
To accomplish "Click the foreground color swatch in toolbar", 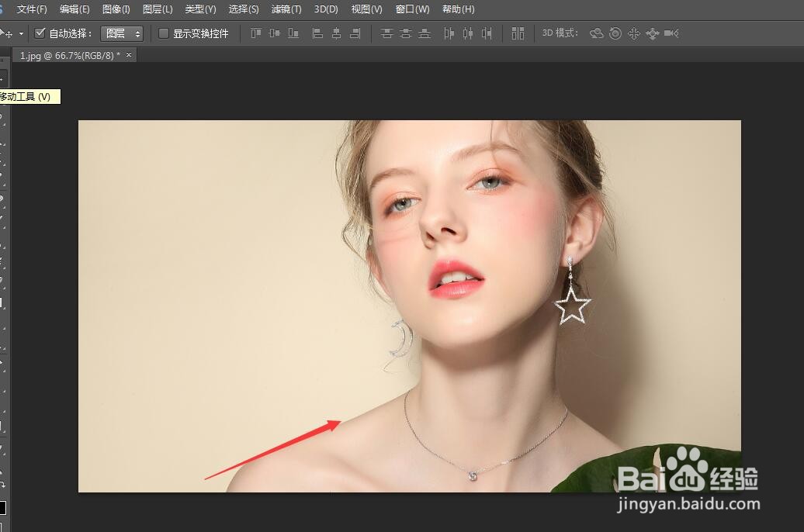I will (x=2, y=507).
